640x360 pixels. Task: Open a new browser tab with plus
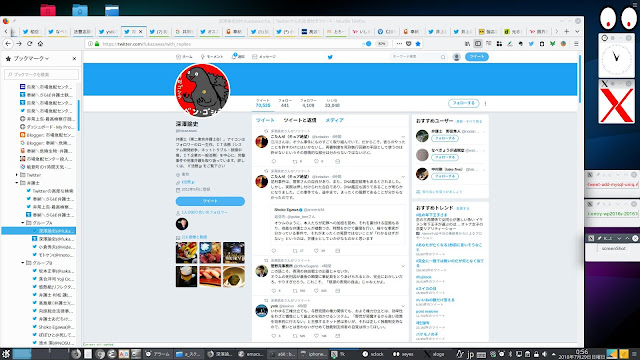567,31
